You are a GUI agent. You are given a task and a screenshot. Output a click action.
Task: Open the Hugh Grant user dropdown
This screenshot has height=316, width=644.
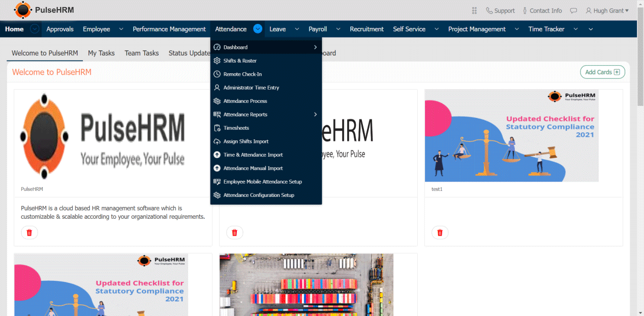coord(607,11)
